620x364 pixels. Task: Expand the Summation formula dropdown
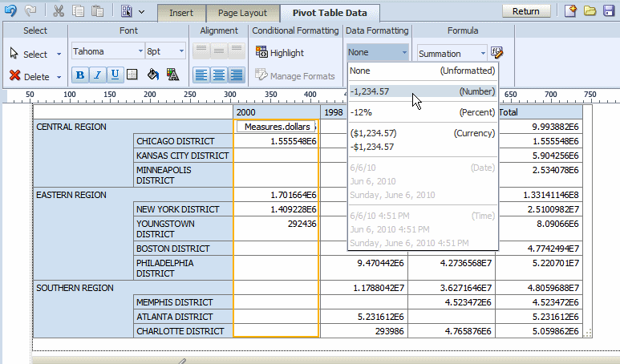pos(452,54)
